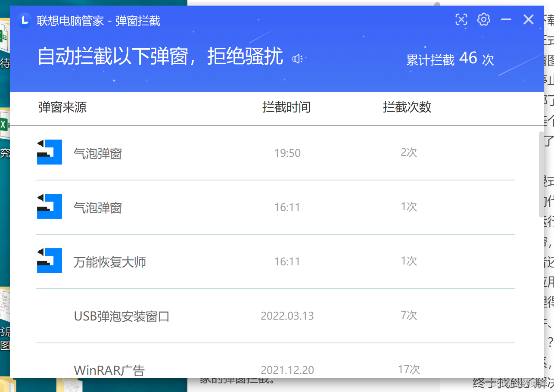Minimize the 弹窗拦截 window
Image resolution: width=554 pixels, height=392 pixels.
506,19
